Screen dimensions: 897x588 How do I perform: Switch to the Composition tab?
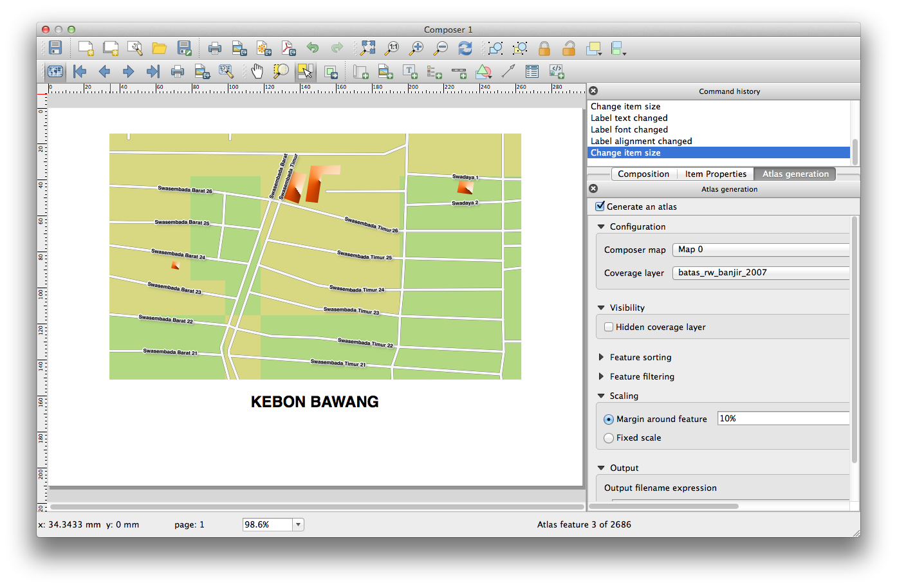[x=643, y=174]
